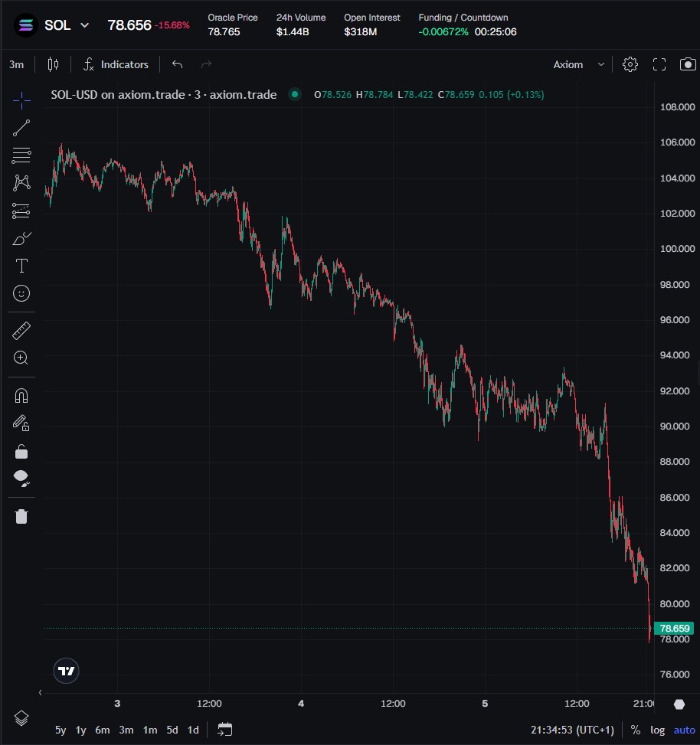Take a chart snapshot with camera
The image size is (700, 745).
tap(688, 64)
